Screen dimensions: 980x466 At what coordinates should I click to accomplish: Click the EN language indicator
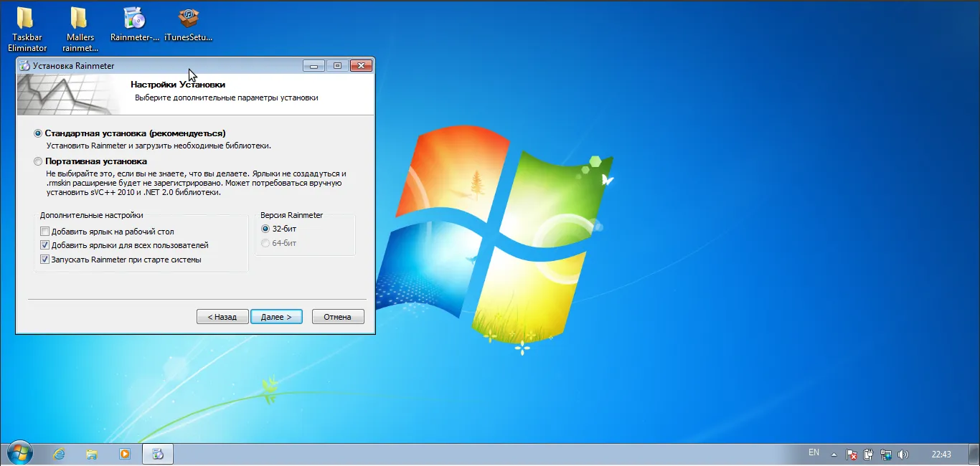814,452
